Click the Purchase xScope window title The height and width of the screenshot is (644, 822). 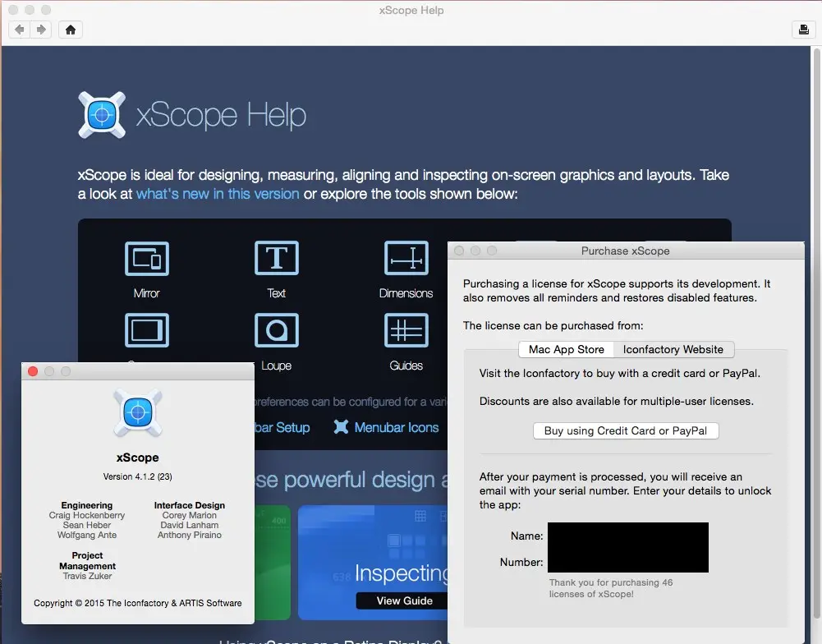tap(626, 251)
